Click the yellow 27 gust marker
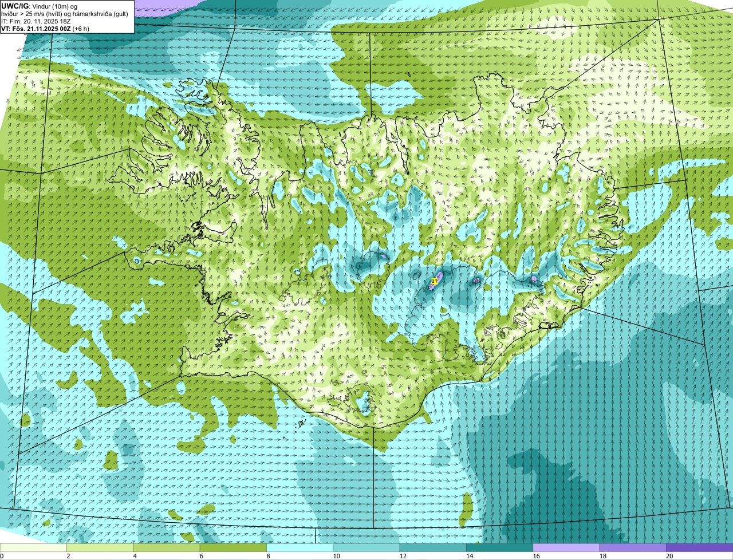 pyautogui.click(x=434, y=281)
